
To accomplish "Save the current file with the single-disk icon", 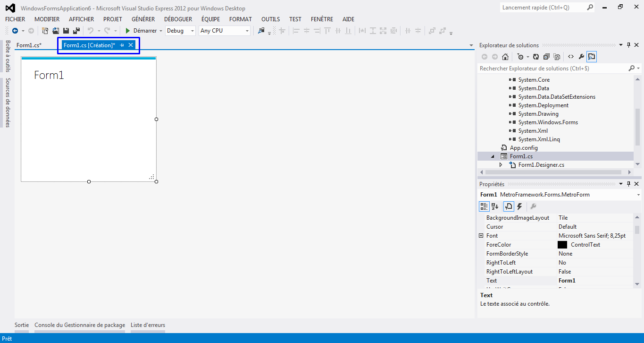I will click(66, 31).
